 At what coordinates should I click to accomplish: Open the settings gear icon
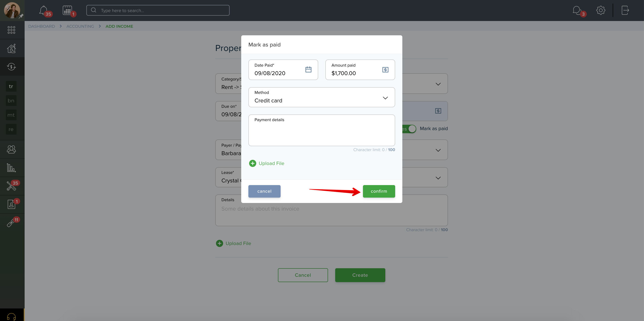pyautogui.click(x=601, y=11)
